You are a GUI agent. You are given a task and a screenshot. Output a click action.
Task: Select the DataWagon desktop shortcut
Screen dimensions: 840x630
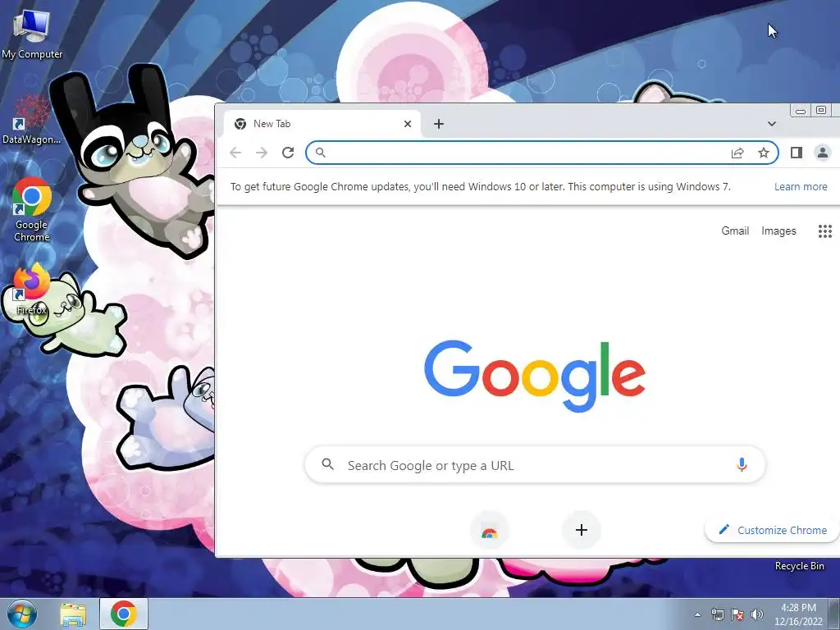click(x=32, y=120)
